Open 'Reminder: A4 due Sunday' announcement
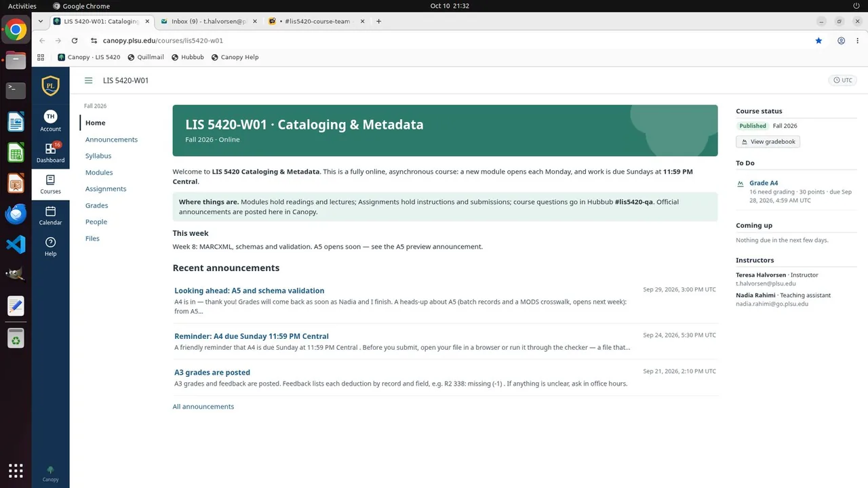 [252, 336]
